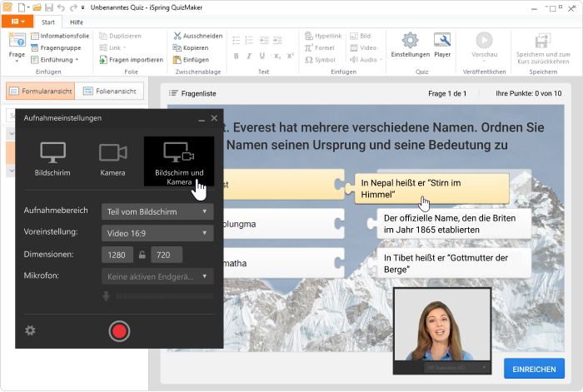
Task: Minimize the Aufnahmeeinstellungen panel
Action: coord(202,119)
